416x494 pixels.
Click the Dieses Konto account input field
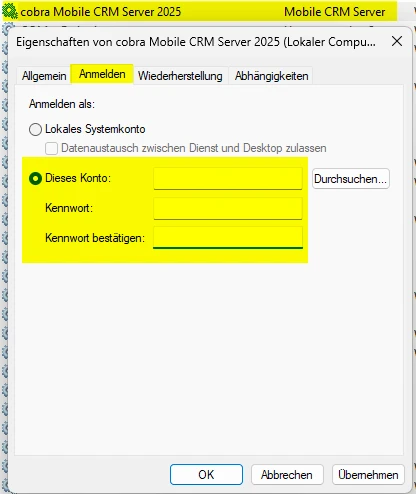(x=228, y=179)
